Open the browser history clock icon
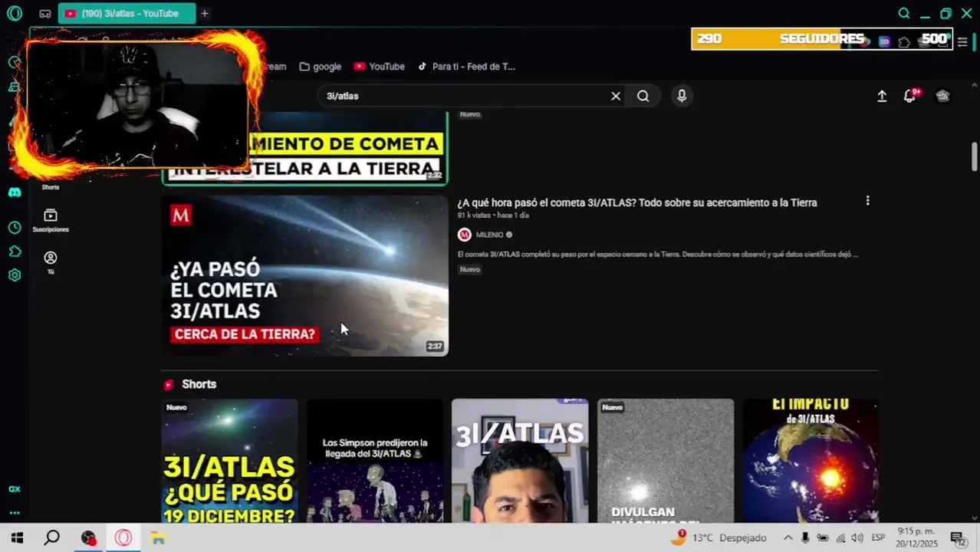 point(14,228)
